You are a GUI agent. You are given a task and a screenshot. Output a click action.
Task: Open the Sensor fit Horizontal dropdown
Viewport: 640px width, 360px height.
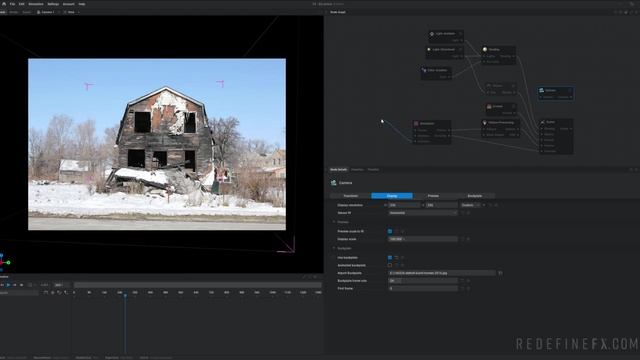(x=423, y=213)
